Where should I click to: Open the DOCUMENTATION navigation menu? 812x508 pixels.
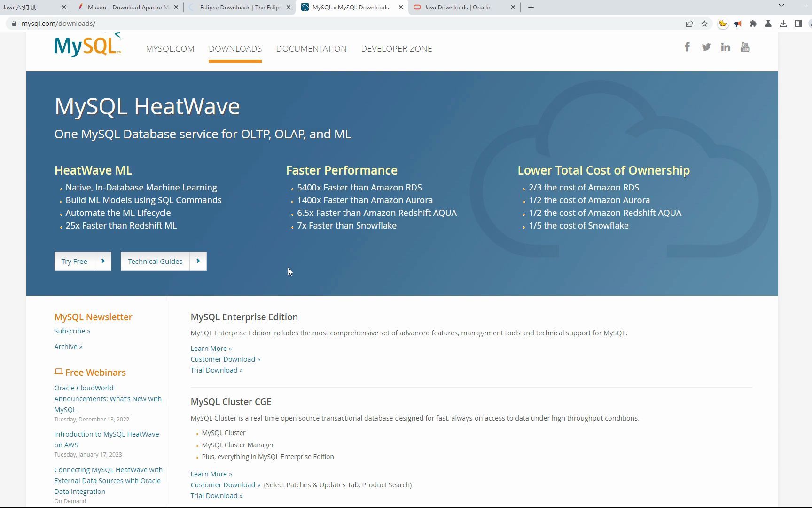[311, 48]
